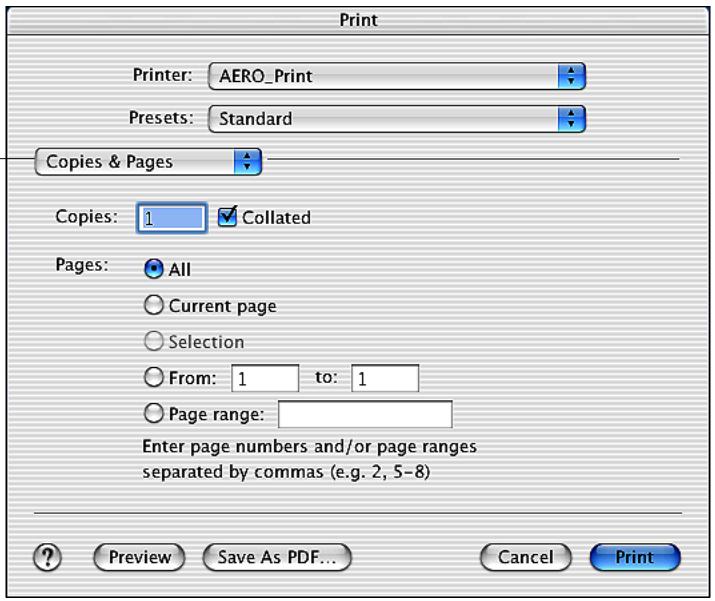715x601 pixels.
Task: Click the blue Print button
Action: tap(635, 557)
